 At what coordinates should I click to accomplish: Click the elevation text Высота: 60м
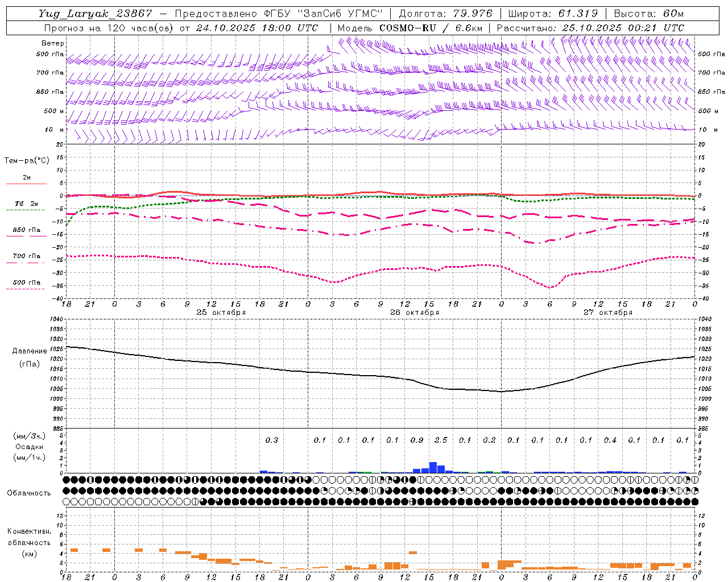649,14
